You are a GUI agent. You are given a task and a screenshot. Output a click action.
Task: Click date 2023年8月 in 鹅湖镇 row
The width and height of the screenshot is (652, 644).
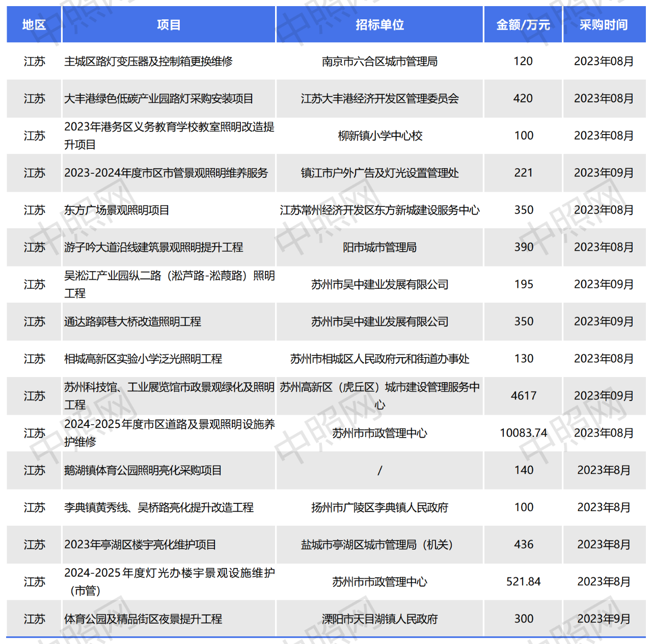(x=604, y=470)
